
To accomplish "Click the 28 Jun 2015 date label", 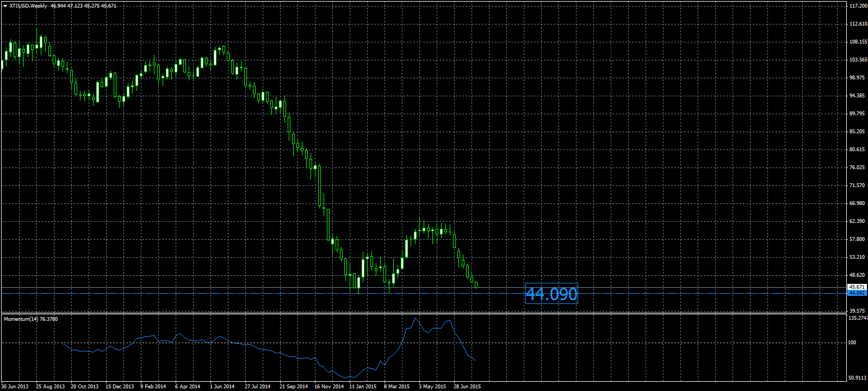I will click(x=467, y=387).
